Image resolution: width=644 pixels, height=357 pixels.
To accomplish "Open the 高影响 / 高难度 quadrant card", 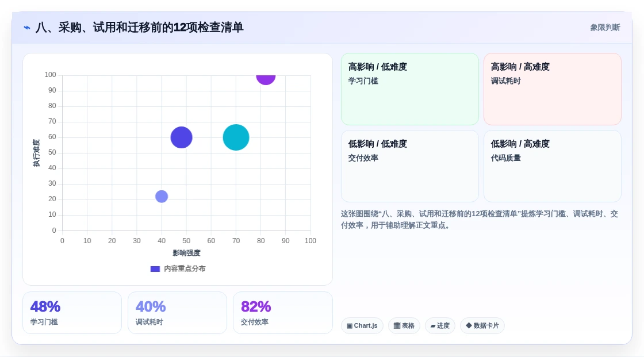I will pos(553,89).
